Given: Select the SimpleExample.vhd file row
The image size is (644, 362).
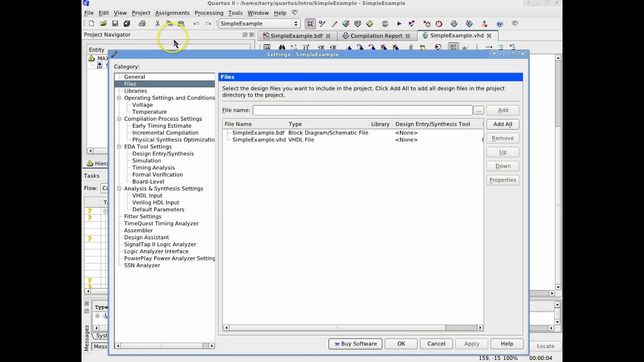Looking at the screenshot, I should coord(353,140).
